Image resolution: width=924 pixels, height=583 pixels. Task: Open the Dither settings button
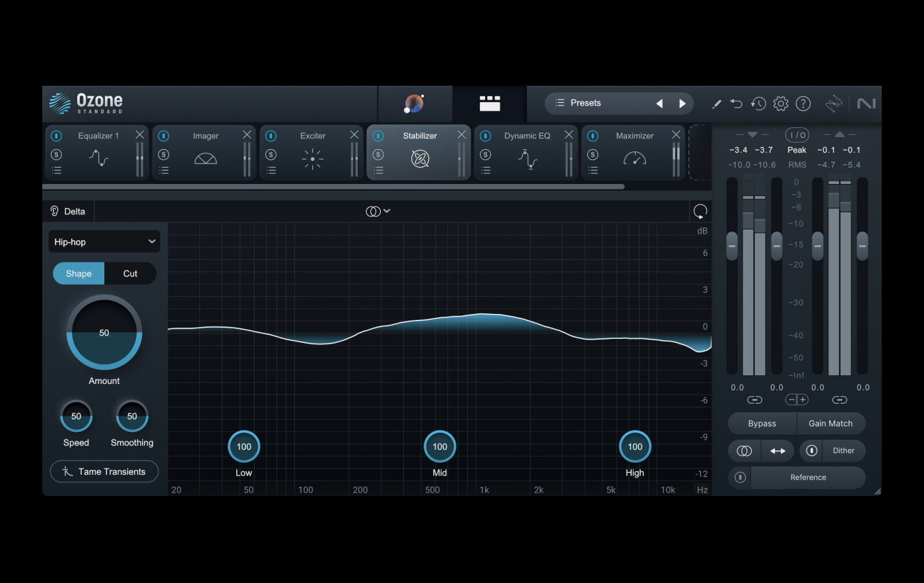[843, 450]
